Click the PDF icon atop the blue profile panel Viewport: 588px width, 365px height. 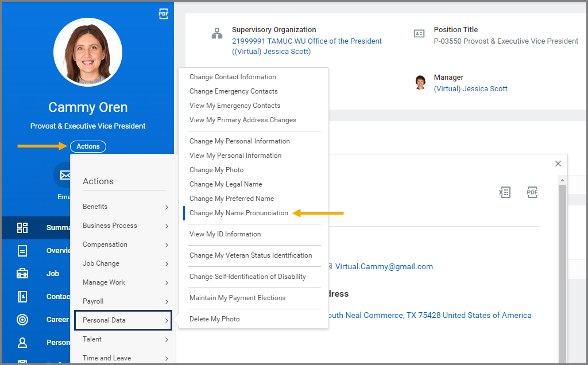[x=164, y=14]
